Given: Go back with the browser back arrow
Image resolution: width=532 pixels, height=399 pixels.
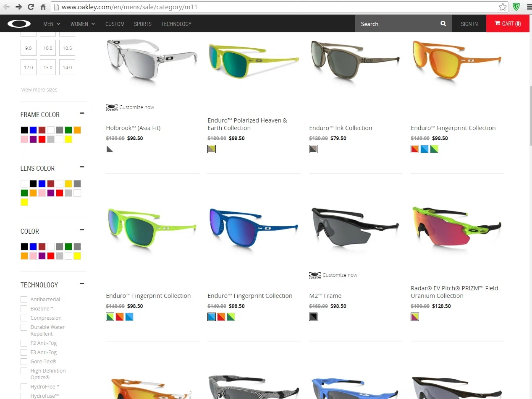Looking at the screenshot, I should 6,7.
